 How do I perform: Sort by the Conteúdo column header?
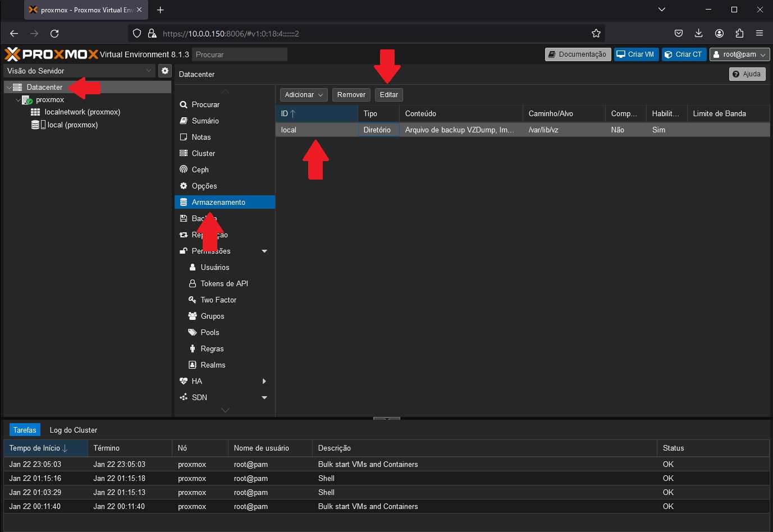coord(461,113)
